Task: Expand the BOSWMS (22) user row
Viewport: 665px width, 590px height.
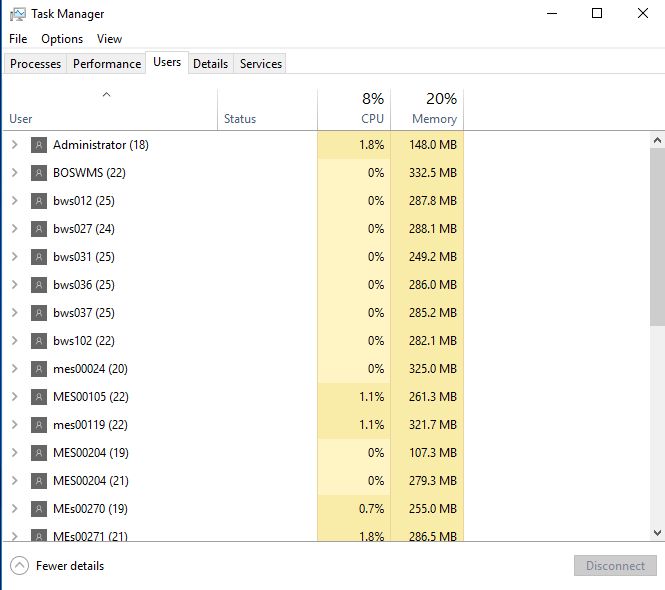Action: click(14, 173)
